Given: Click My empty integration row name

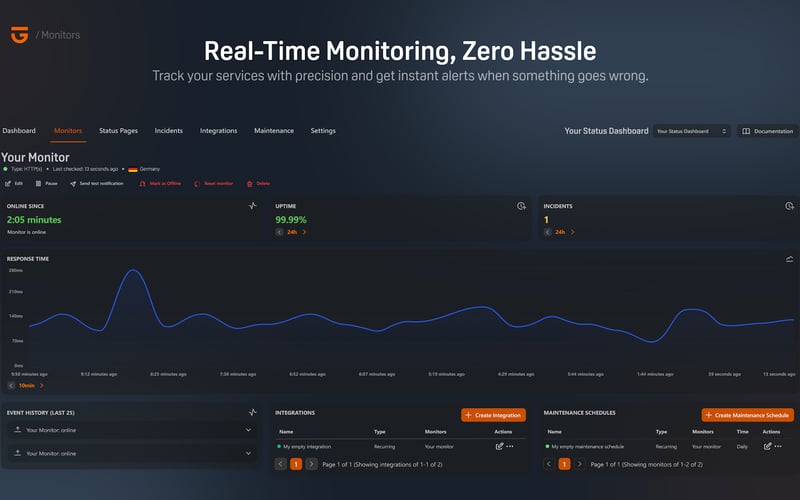Looking at the screenshot, I should click(x=307, y=446).
